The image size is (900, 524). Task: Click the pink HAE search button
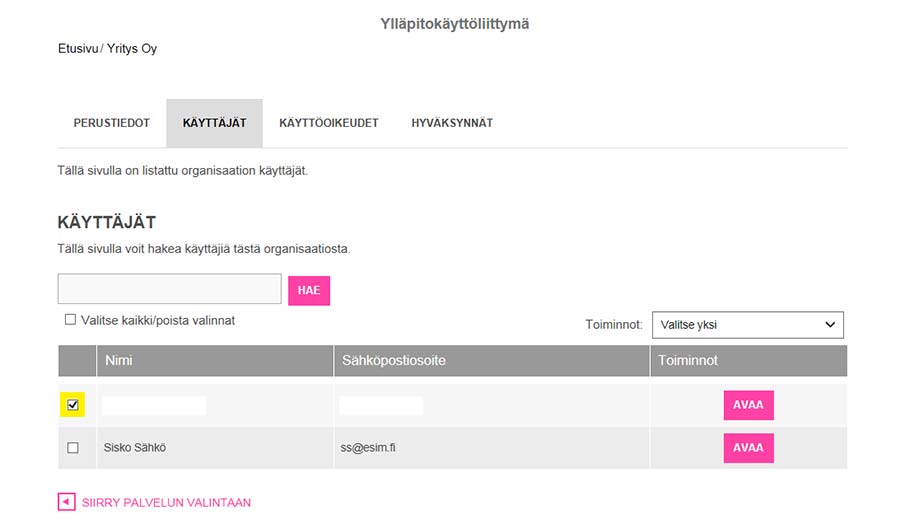(x=309, y=290)
